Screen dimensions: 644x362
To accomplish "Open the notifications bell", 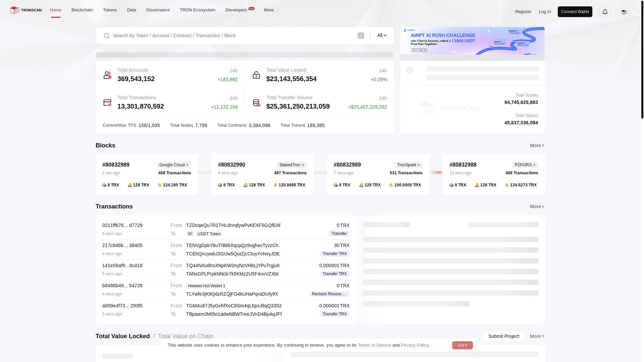I will pos(605,12).
